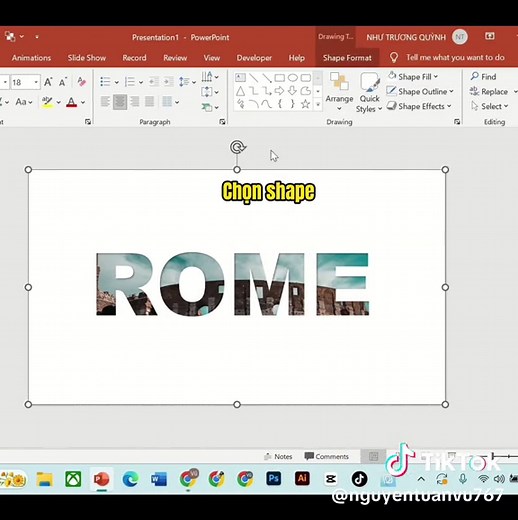Increase the list indent level

(x=168, y=82)
